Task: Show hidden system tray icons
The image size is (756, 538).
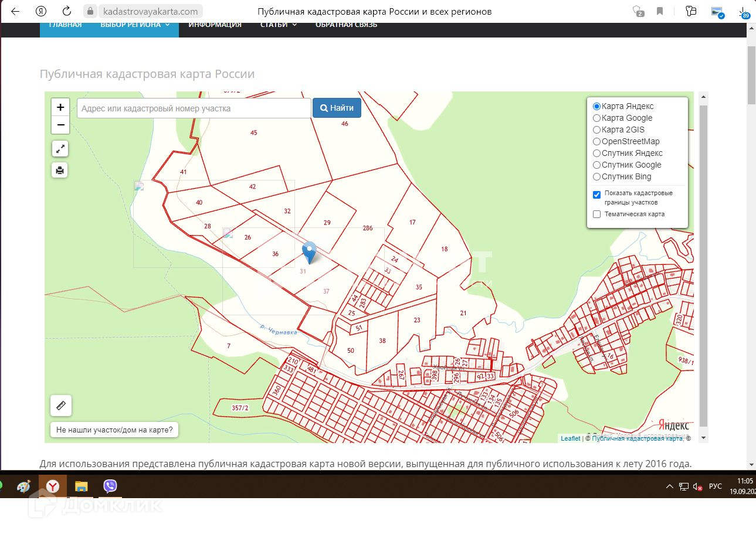Action: pos(669,486)
